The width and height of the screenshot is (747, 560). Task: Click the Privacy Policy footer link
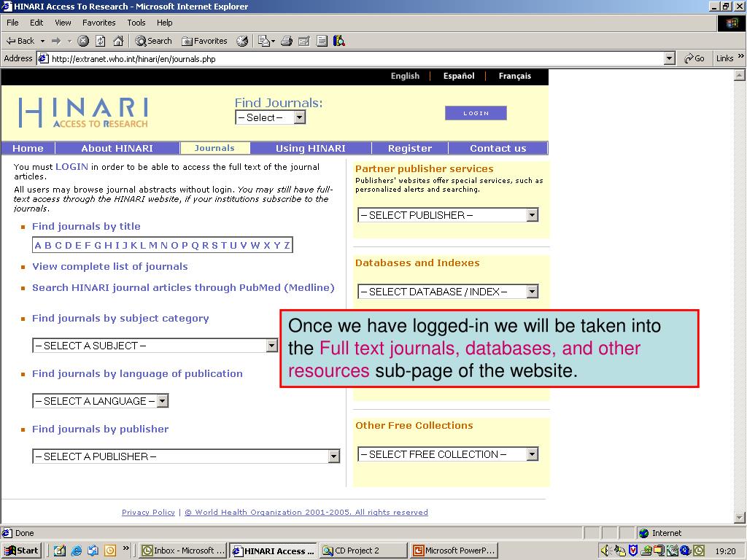148,513
